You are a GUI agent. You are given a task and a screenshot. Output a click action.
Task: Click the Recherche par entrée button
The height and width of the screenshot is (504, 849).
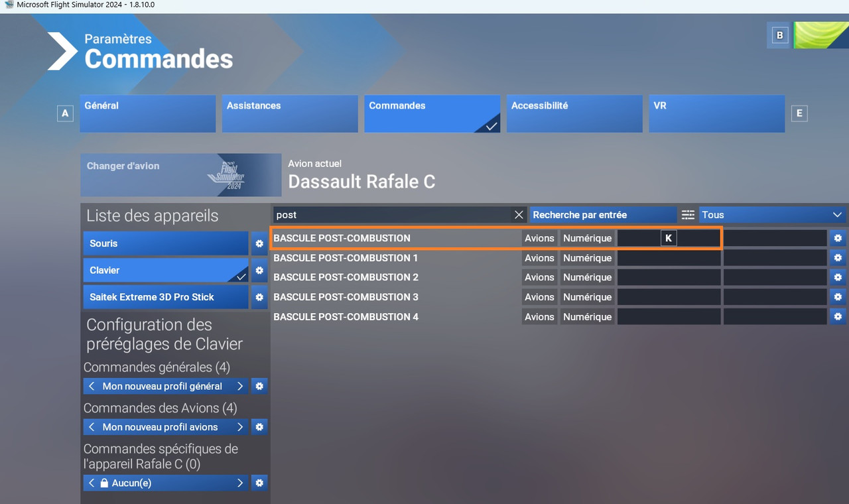603,215
